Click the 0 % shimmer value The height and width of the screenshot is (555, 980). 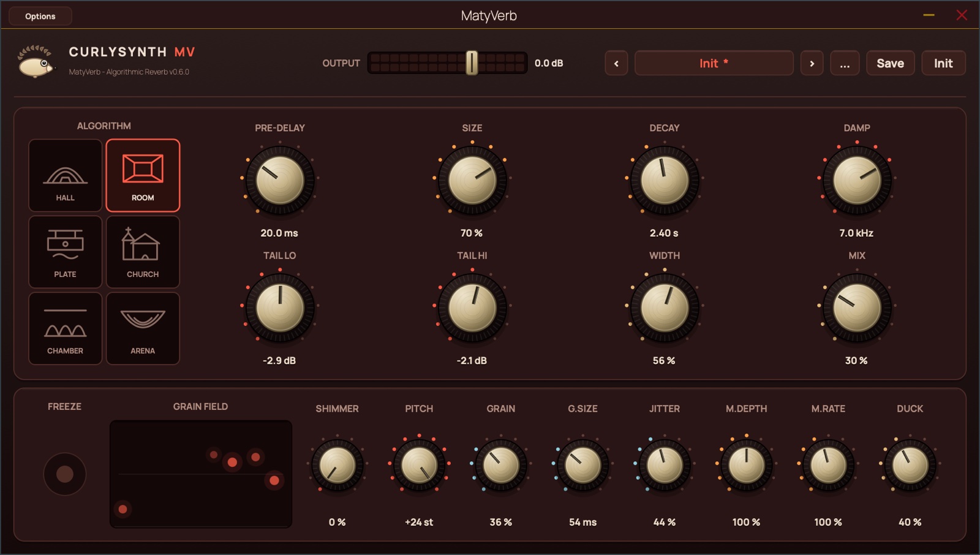coord(337,522)
